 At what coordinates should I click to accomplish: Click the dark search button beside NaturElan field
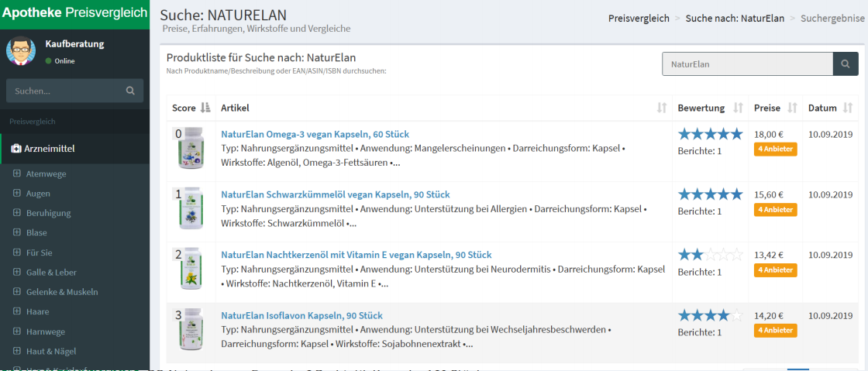click(x=845, y=64)
